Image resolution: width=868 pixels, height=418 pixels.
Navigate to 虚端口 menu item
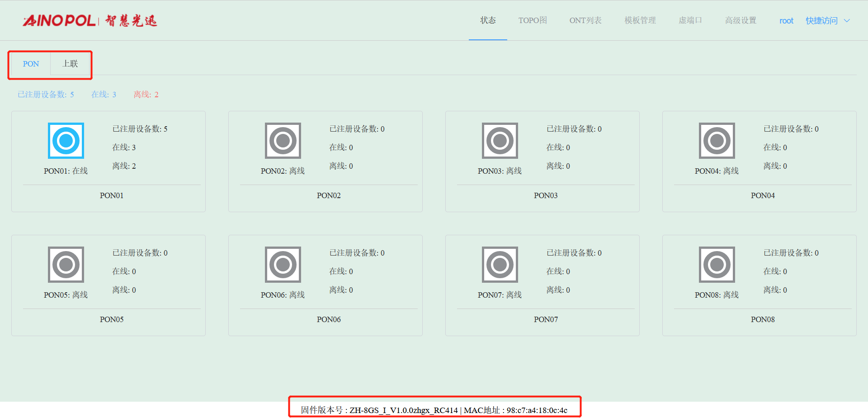[690, 20]
